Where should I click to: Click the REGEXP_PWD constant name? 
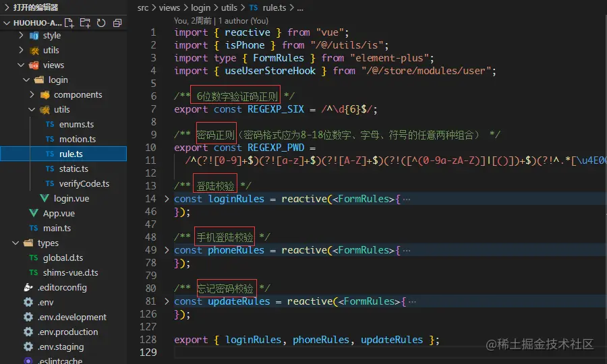[x=276, y=148]
